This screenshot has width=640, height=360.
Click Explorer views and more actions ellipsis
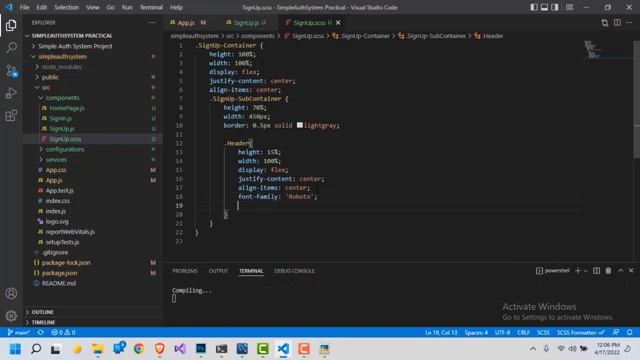152,22
